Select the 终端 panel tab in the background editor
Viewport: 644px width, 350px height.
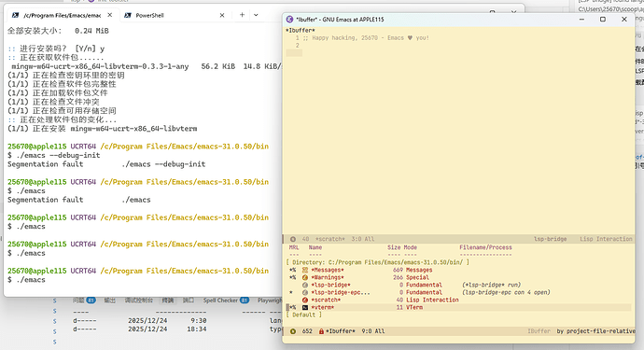click(x=168, y=301)
